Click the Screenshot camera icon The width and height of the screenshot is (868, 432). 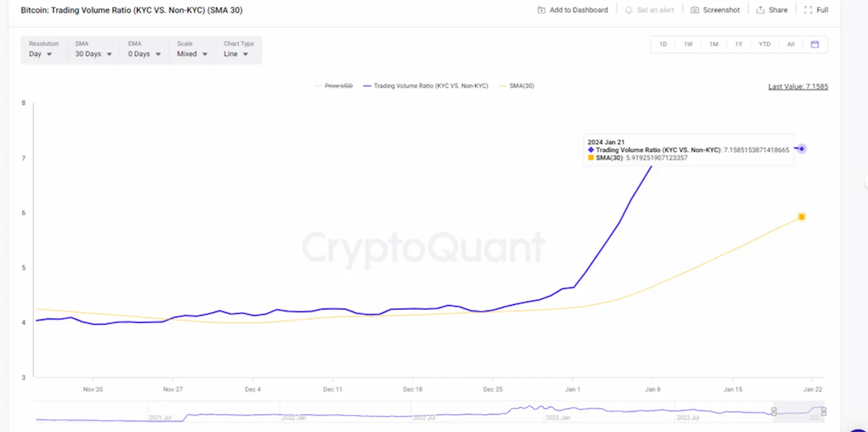point(694,10)
